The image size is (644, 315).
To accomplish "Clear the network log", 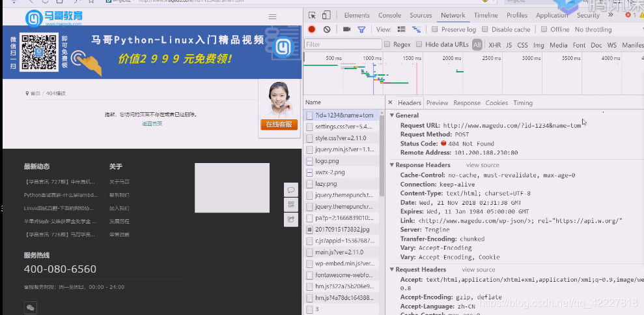I will 327,29.
